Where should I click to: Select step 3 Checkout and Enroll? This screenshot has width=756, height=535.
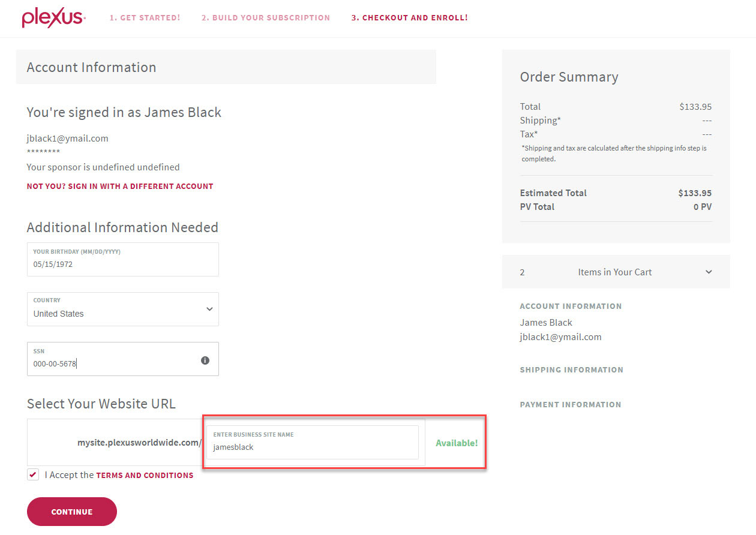410,18
